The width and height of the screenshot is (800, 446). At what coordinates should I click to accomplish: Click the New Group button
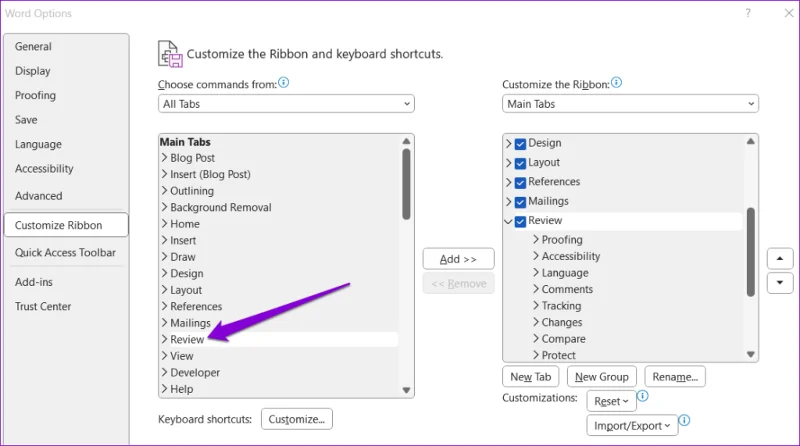coord(602,377)
